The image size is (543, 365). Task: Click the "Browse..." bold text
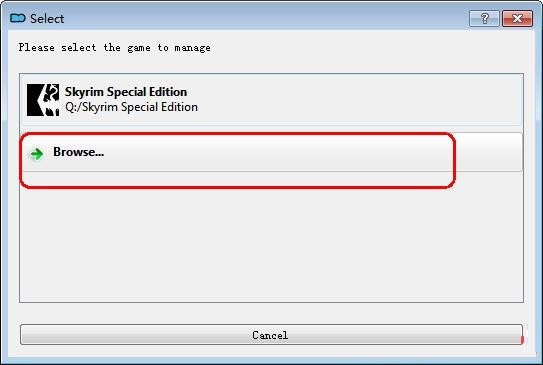click(78, 152)
